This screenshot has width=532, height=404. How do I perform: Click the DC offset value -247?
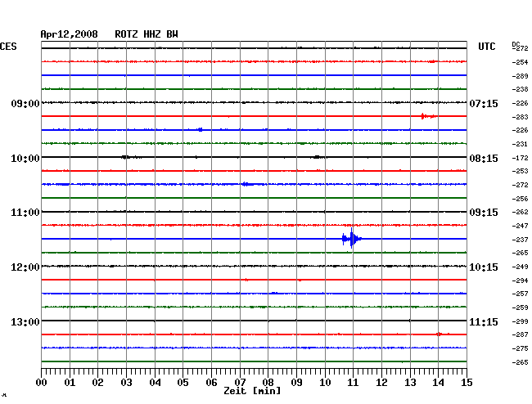coord(520,226)
